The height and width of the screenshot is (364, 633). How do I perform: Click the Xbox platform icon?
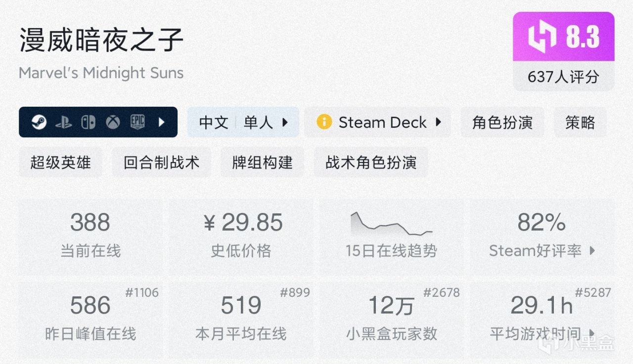point(113,122)
